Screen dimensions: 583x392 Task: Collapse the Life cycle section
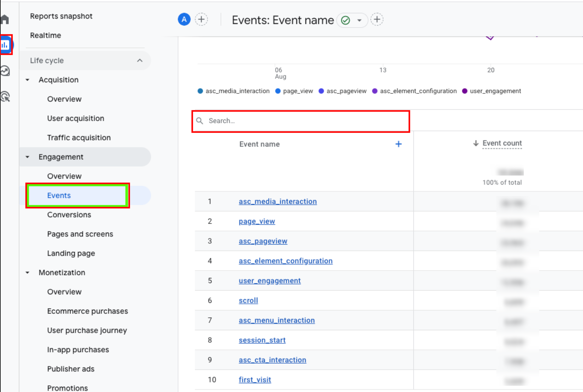coord(140,61)
